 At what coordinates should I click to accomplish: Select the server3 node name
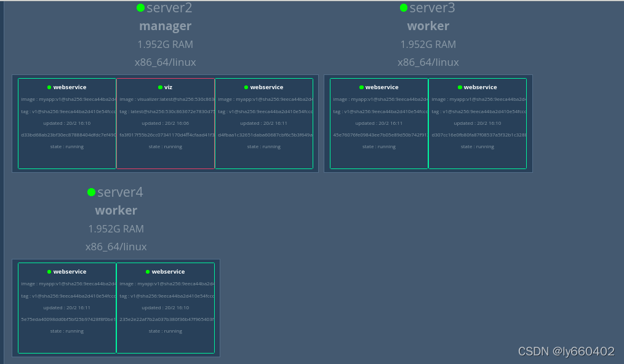pyautogui.click(x=432, y=7)
